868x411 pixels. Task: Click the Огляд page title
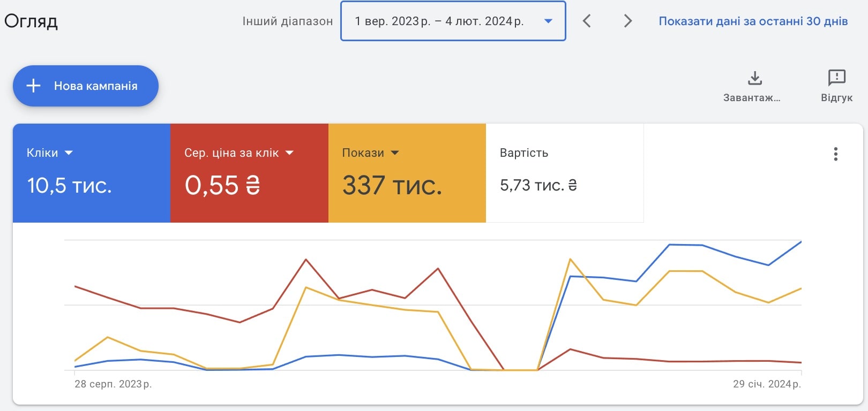point(31,21)
